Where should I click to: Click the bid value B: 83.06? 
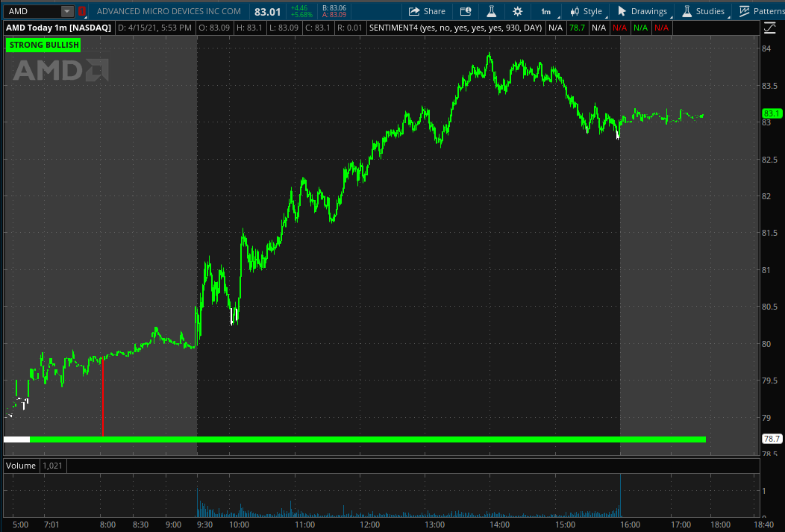334,8
